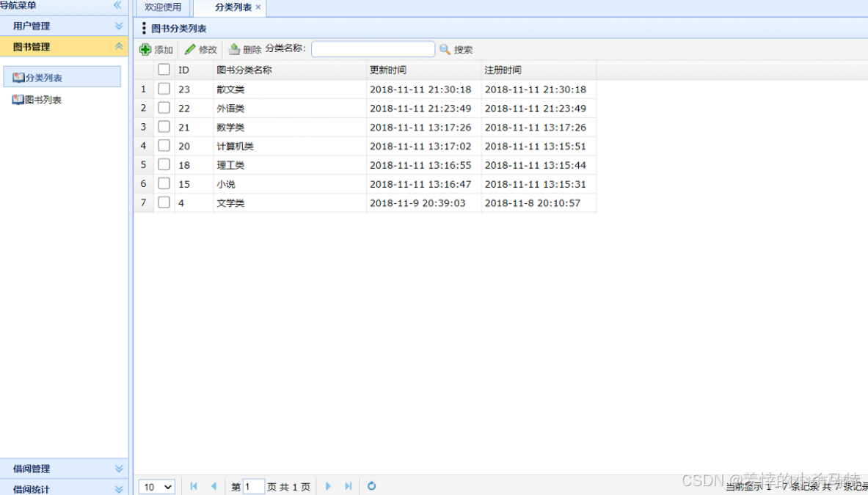Click the refresh icon in pagination bar
This screenshot has height=495, width=868.
(x=372, y=486)
